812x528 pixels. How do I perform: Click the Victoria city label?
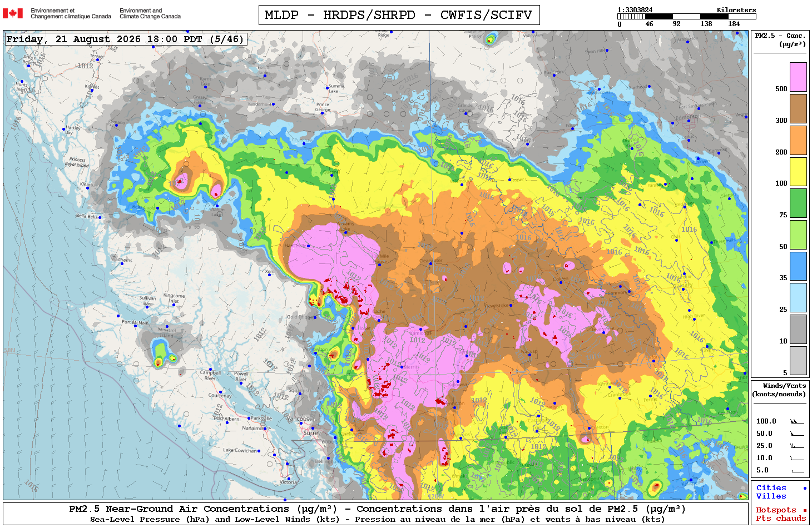click(x=288, y=482)
